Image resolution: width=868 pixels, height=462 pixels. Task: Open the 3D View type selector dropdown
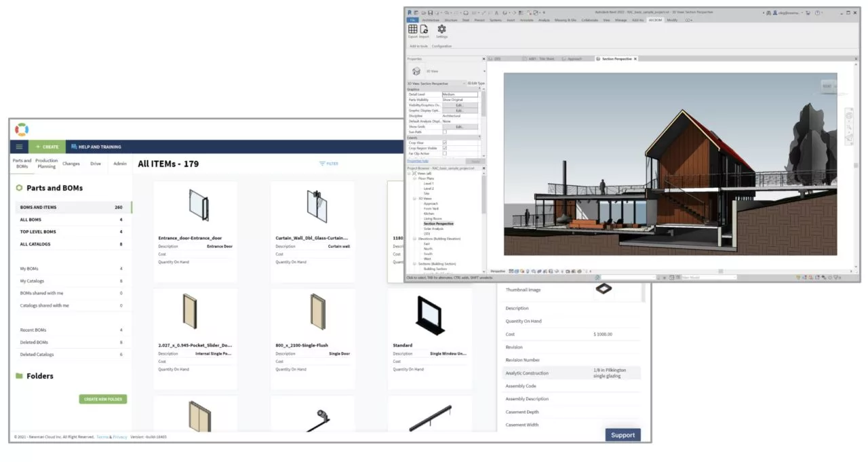484,71
